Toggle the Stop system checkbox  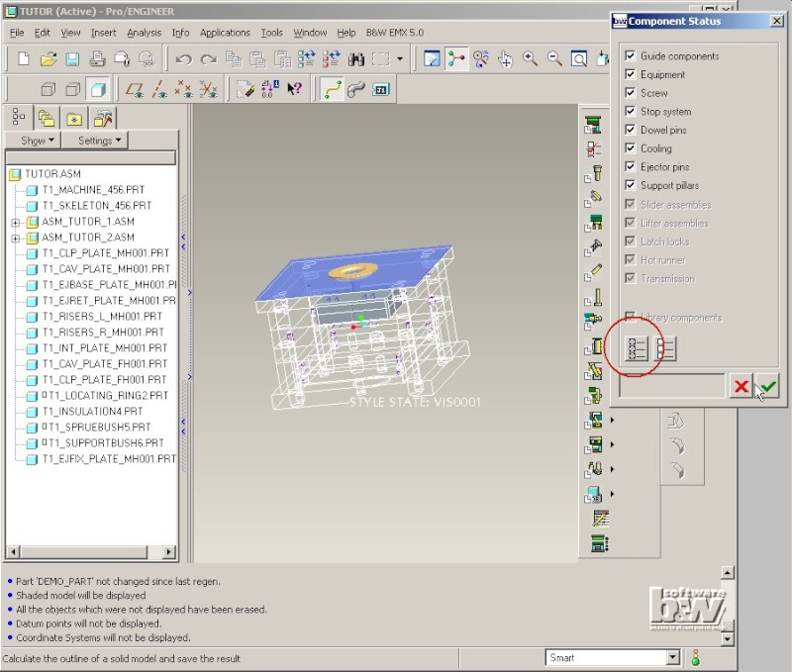[x=630, y=111]
